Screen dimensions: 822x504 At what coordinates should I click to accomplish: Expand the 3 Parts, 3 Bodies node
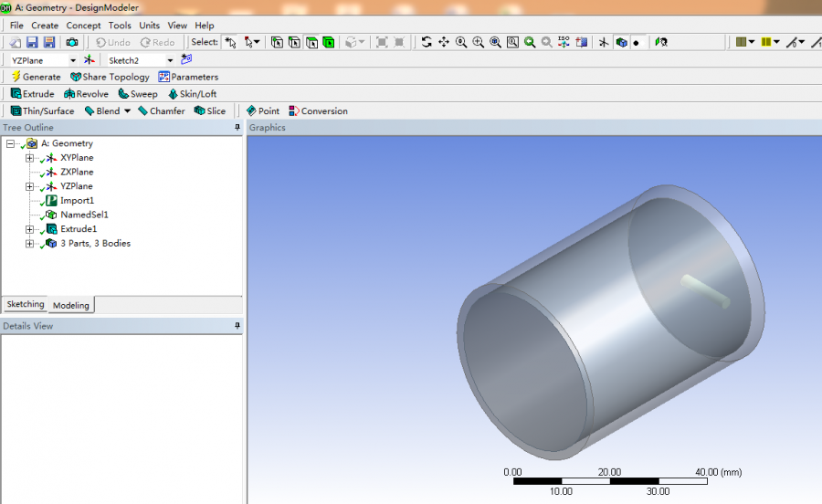(30, 244)
